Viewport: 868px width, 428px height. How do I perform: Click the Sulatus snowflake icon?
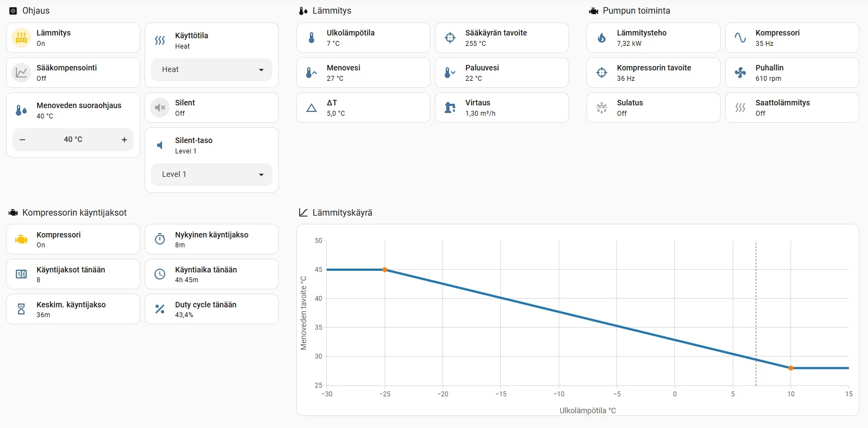click(602, 108)
